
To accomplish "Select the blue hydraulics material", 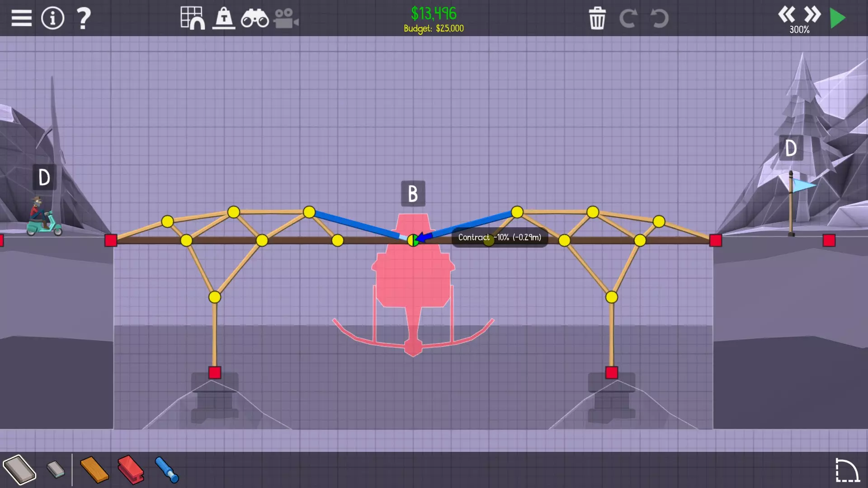I will [x=167, y=470].
